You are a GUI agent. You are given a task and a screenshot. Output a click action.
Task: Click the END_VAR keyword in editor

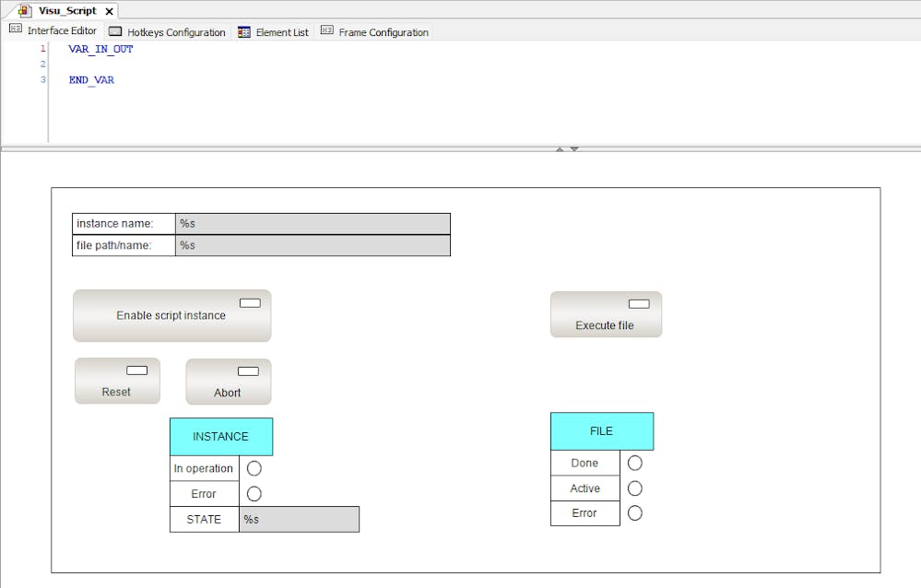coord(91,80)
